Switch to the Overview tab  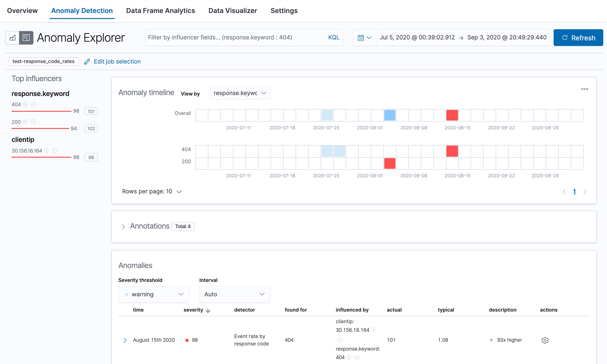coord(22,10)
